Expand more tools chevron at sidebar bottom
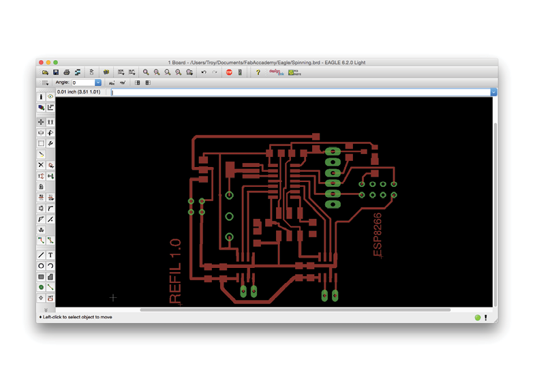 [x=46, y=310]
